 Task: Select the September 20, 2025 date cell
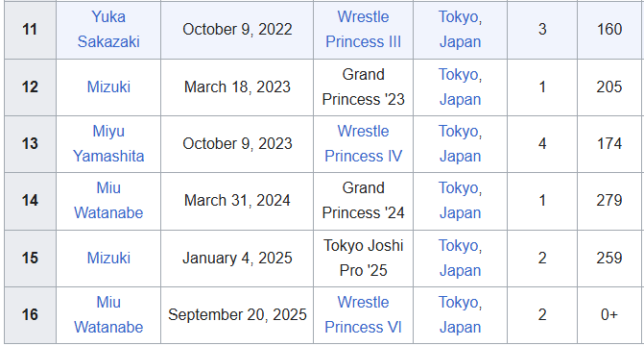(x=237, y=315)
